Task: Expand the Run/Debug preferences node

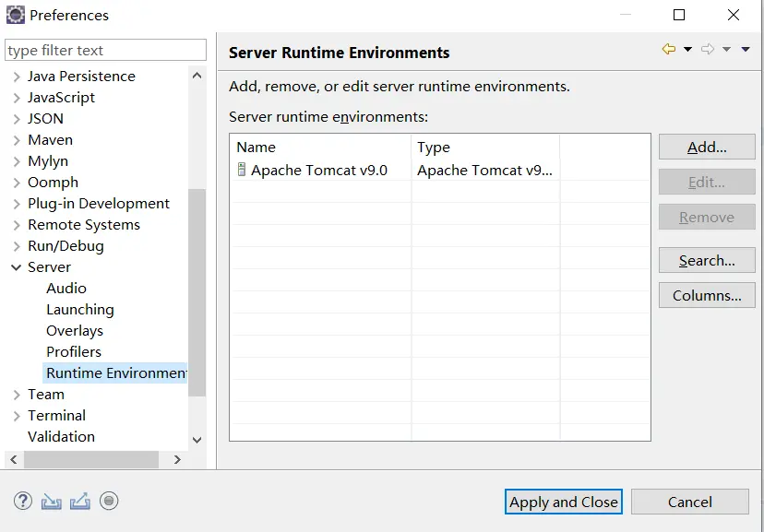Action: click(16, 246)
